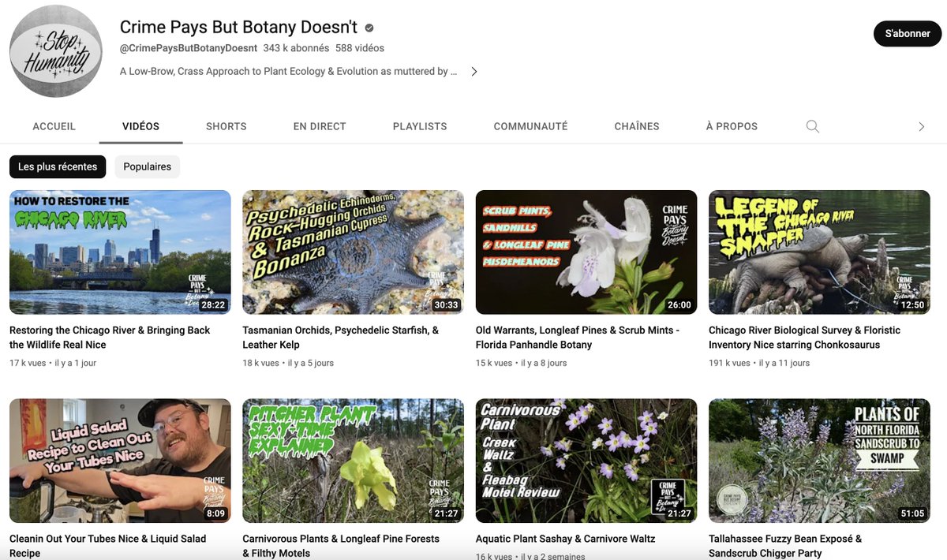
Task: Open the Carnivorous Plant Creek Waltz thumbnail
Action: click(586, 461)
